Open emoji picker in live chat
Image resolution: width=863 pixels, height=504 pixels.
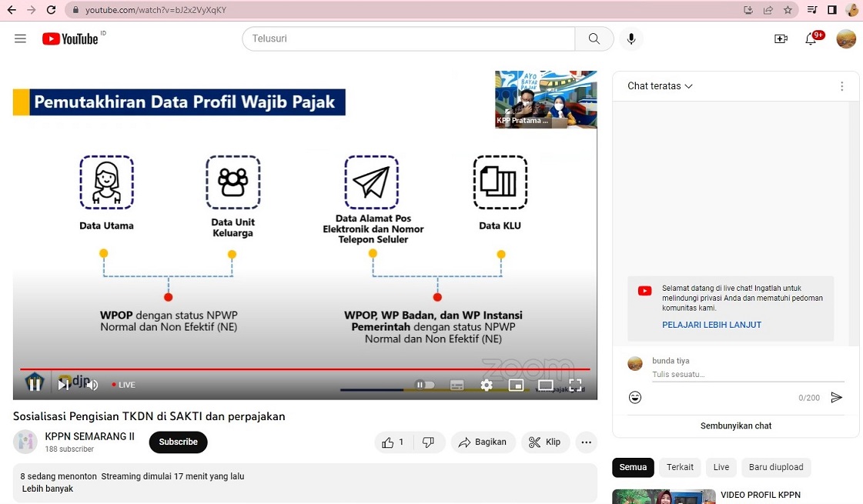click(x=635, y=397)
